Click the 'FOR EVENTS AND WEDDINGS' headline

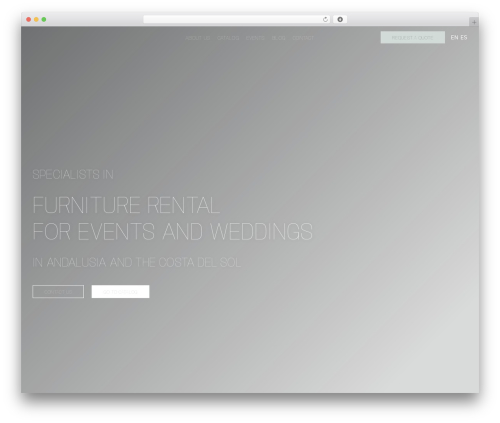click(x=173, y=231)
